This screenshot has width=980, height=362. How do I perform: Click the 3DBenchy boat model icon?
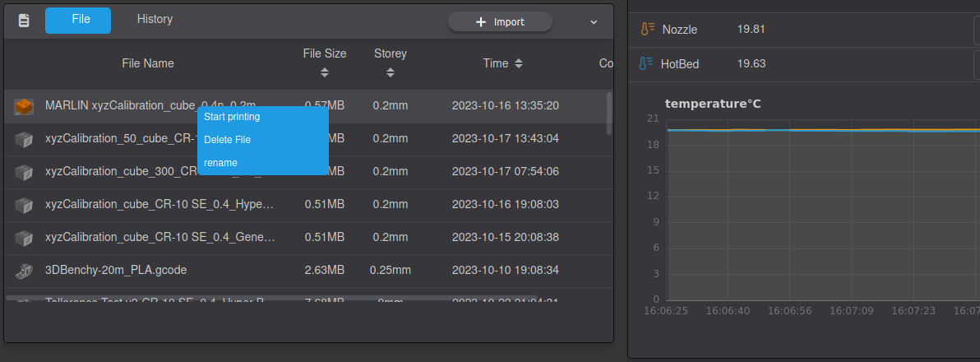click(24, 270)
